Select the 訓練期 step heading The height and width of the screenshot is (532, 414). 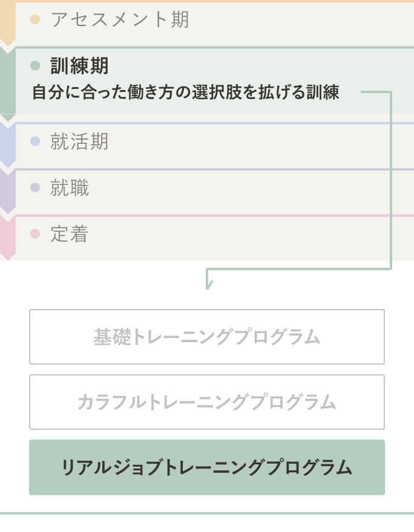pyautogui.click(x=79, y=65)
